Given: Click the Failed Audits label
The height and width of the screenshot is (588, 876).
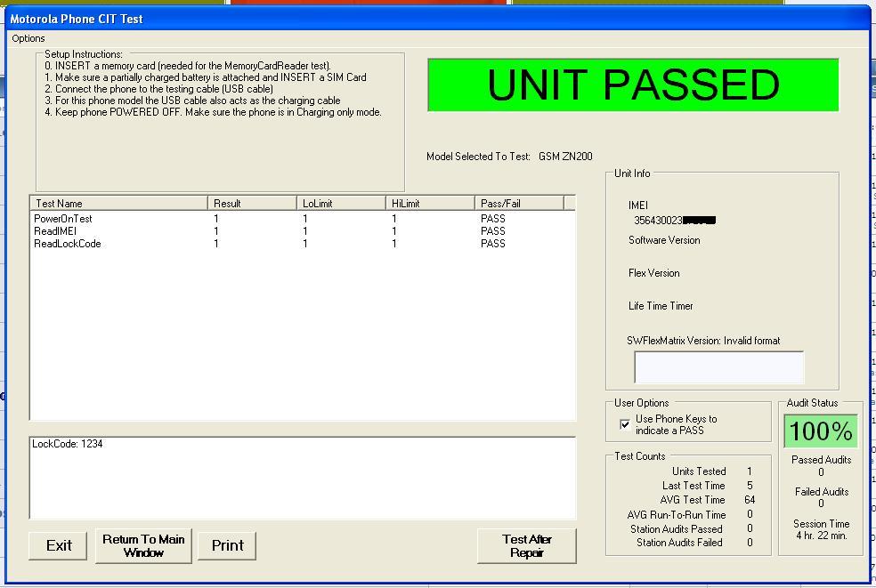Looking at the screenshot, I should point(821,492).
